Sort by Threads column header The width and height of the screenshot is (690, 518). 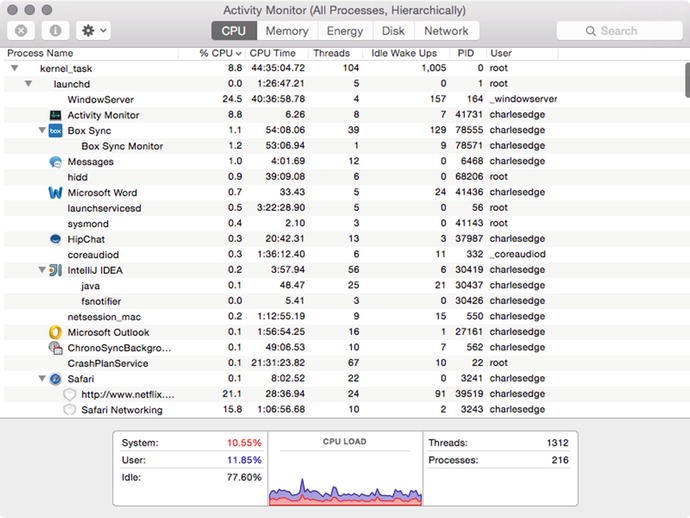point(331,53)
